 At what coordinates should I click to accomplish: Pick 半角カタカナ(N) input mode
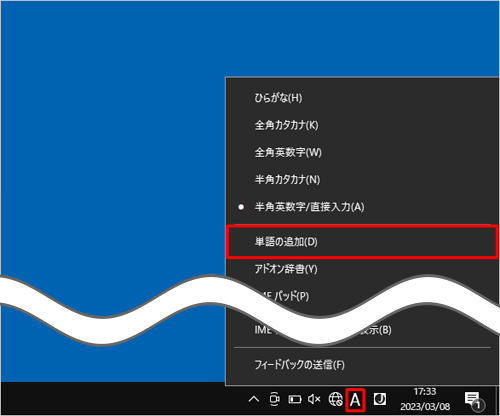tap(362, 180)
